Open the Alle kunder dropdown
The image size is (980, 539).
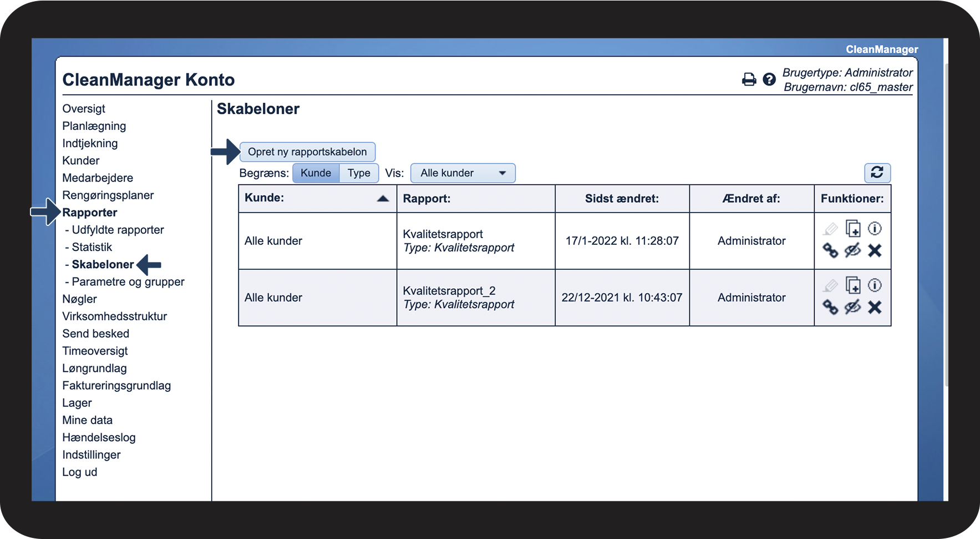[x=463, y=173]
